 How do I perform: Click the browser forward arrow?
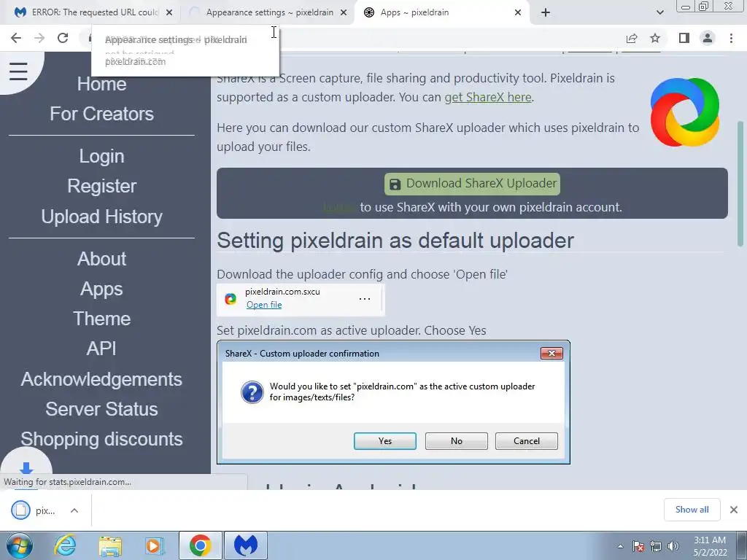(x=39, y=38)
